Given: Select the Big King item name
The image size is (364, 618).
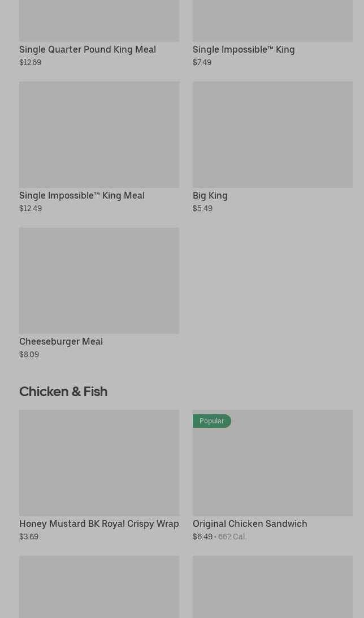Looking at the screenshot, I should point(210,195).
